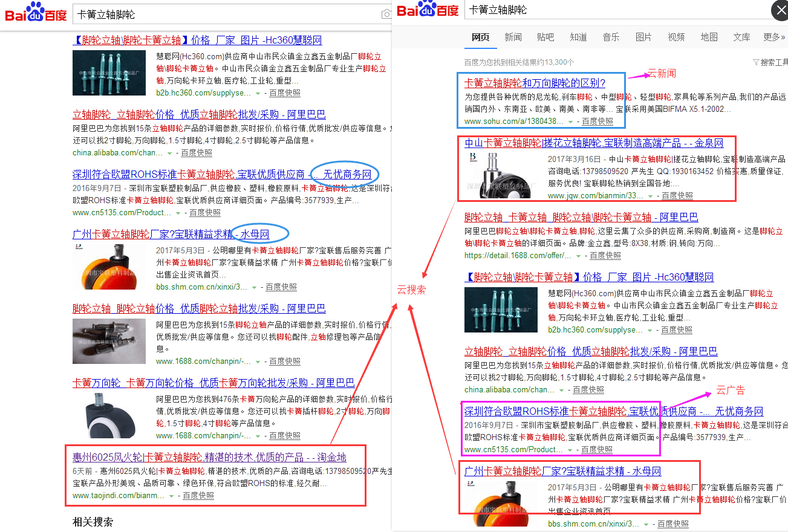Open 百度快照 for www.taojindi.com in left pane
The height and width of the screenshot is (532, 788).
pos(198,496)
